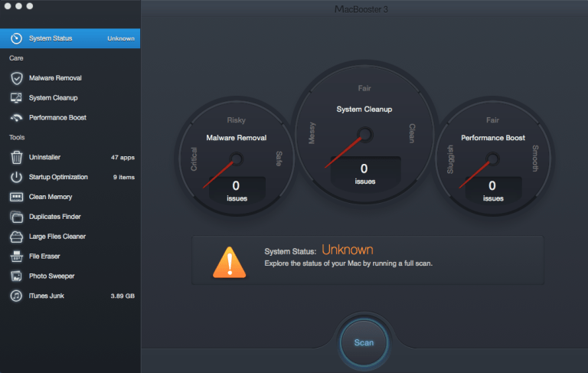The width and height of the screenshot is (588, 373).
Task: Click the 'Smooth' gauge label
Action: point(535,159)
